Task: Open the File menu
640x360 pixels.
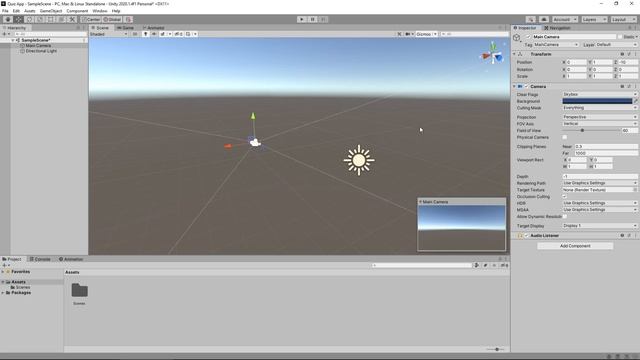Action: (5, 11)
